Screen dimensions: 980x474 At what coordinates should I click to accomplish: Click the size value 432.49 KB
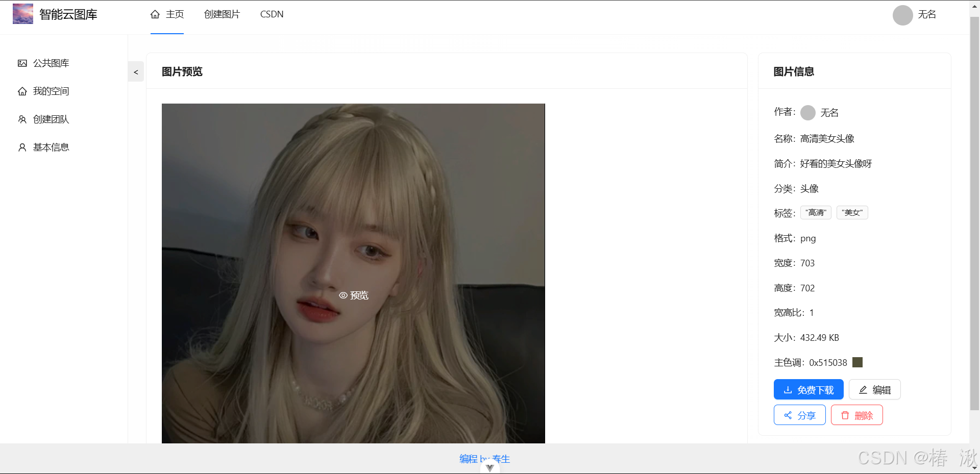(820, 338)
